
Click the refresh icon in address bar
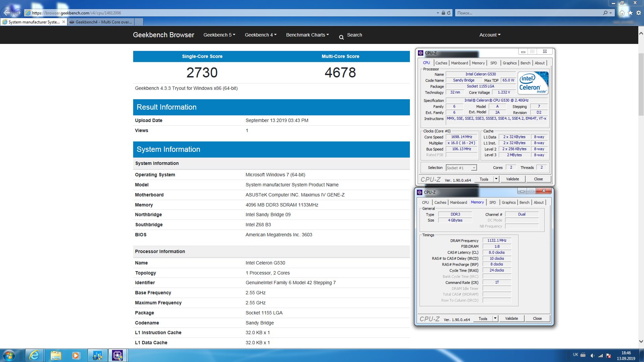pyautogui.click(x=449, y=13)
